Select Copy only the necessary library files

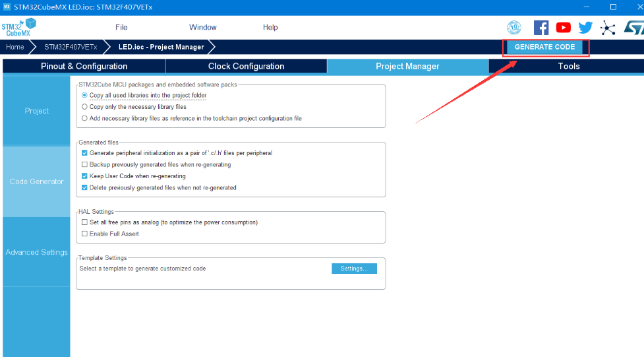click(x=84, y=106)
